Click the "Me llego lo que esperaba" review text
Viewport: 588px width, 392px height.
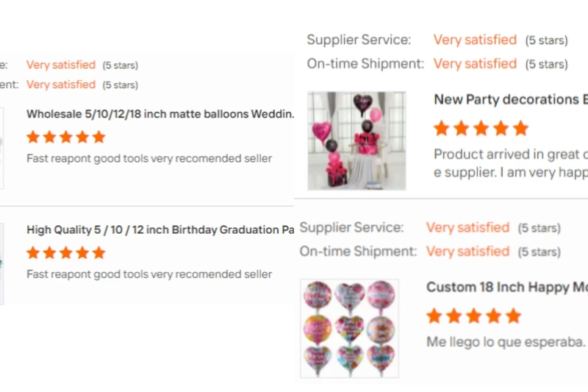click(x=506, y=343)
